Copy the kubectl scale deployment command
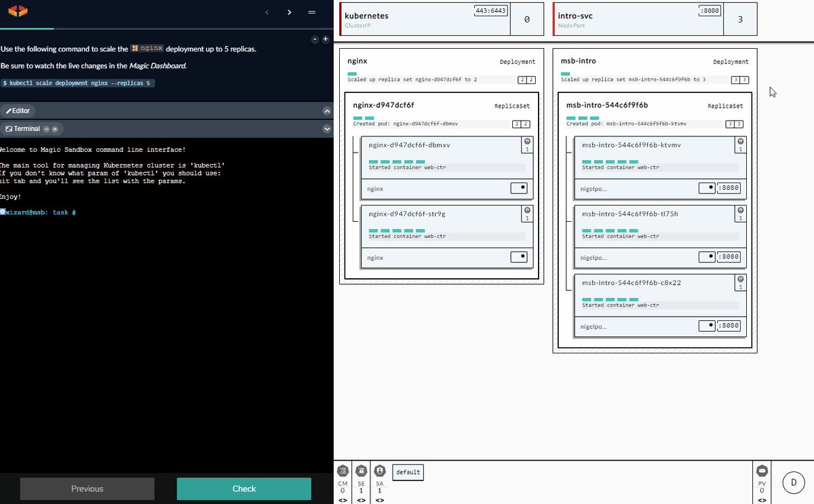Image resolution: width=814 pixels, height=504 pixels. [77, 83]
